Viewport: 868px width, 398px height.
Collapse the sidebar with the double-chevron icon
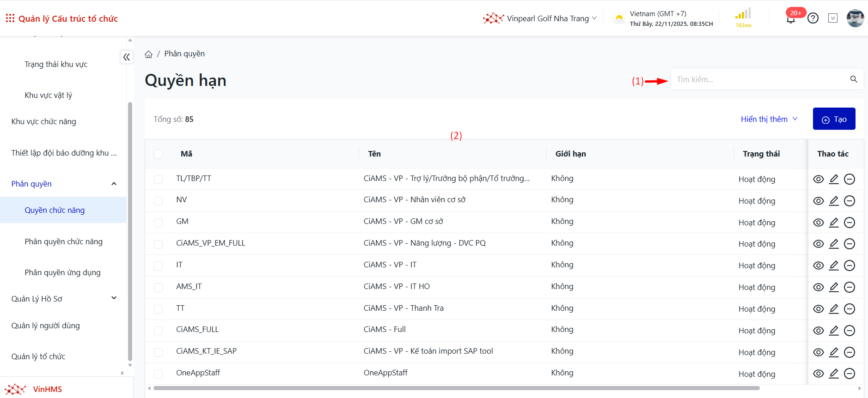pos(126,57)
